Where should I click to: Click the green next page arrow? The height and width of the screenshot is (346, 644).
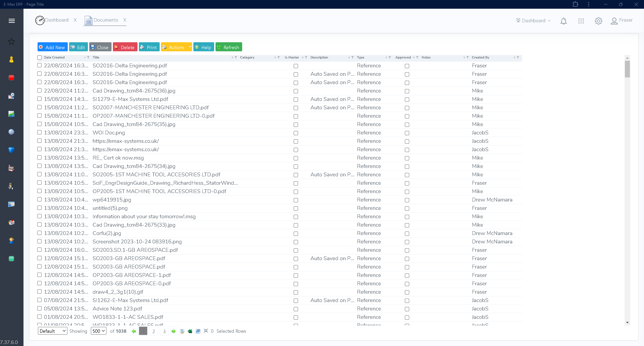click(174, 331)
